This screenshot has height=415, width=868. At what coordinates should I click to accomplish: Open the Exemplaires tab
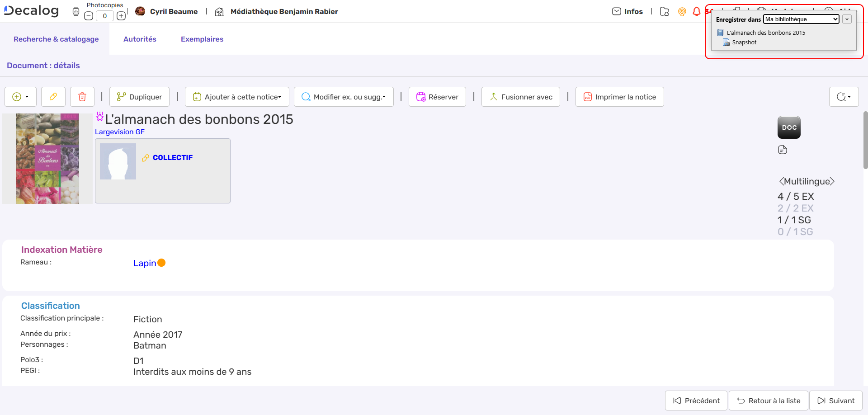coord(202,39)
